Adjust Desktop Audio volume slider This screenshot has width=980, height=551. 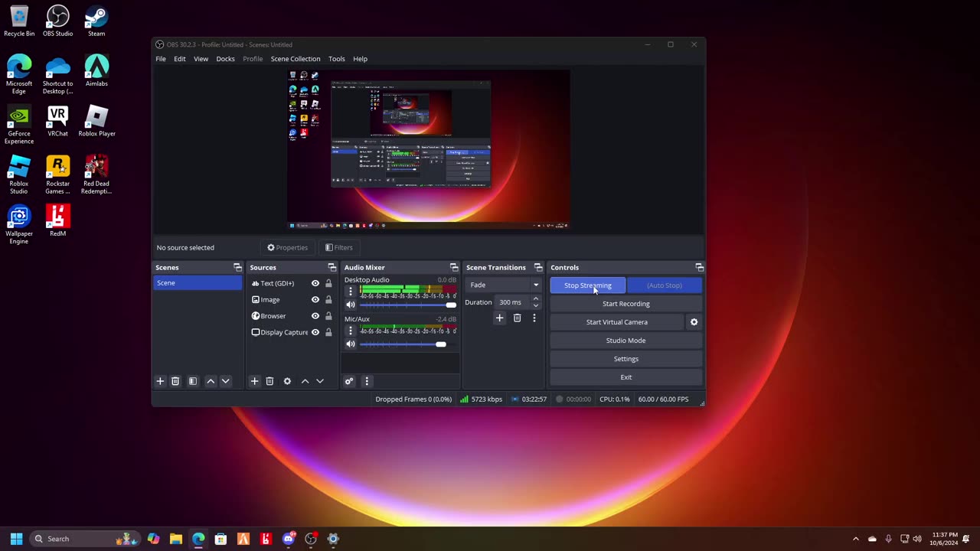408,305
